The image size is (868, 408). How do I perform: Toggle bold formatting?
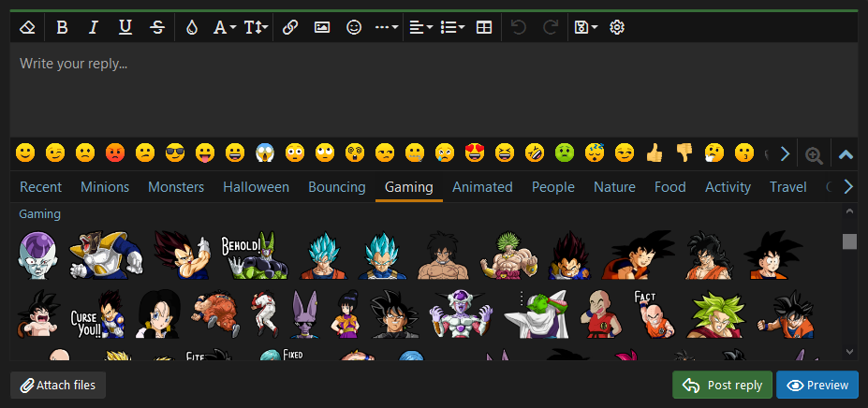62,27
